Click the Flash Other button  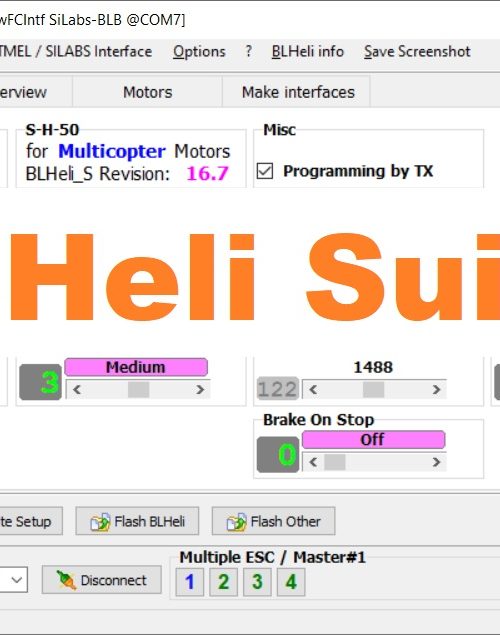point(273,521)
